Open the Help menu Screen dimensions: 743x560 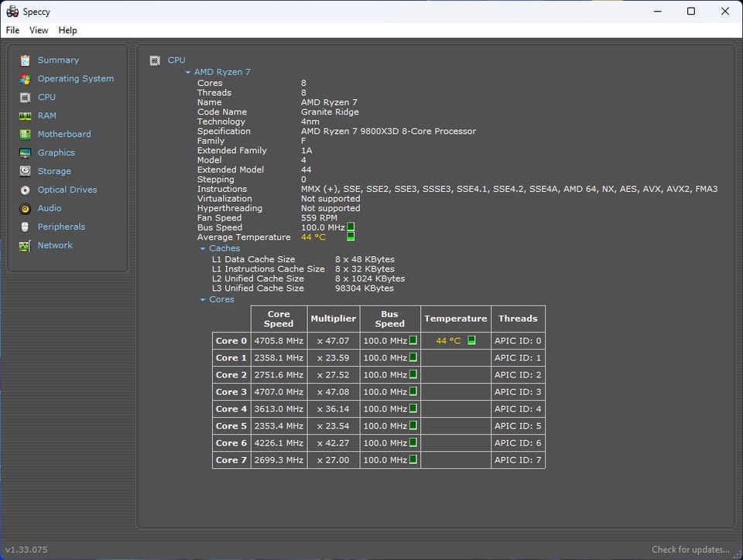tap(68, 30)
